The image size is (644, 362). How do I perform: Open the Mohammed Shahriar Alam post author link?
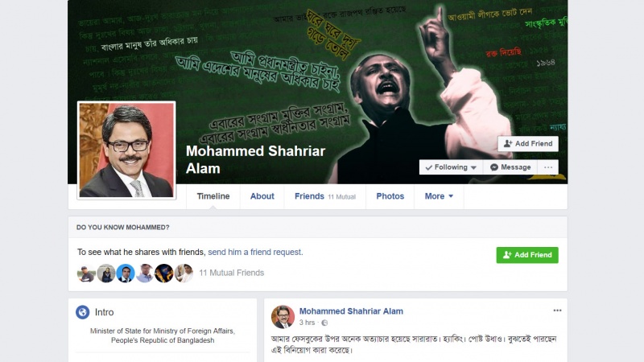point(351,311)
